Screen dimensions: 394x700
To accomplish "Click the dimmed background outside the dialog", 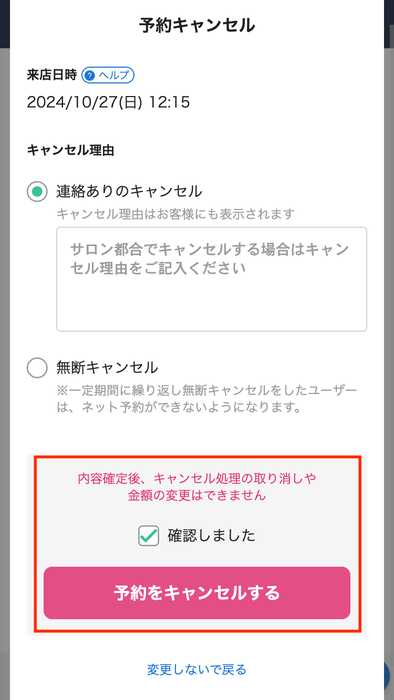I will 4,357.
